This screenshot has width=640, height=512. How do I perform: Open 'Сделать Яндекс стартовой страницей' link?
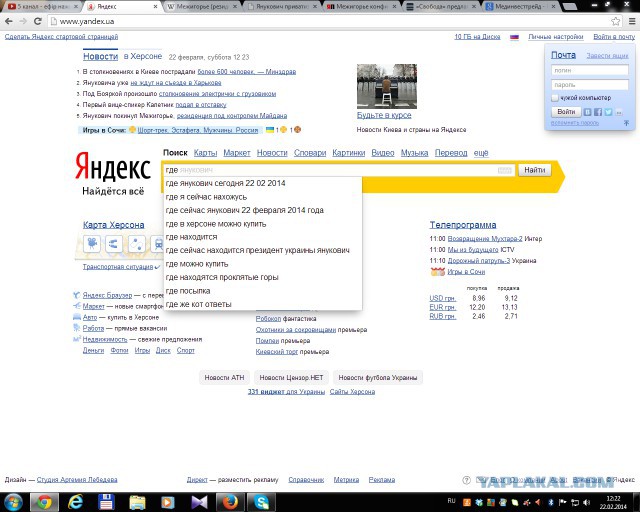[x=61, y=37]
